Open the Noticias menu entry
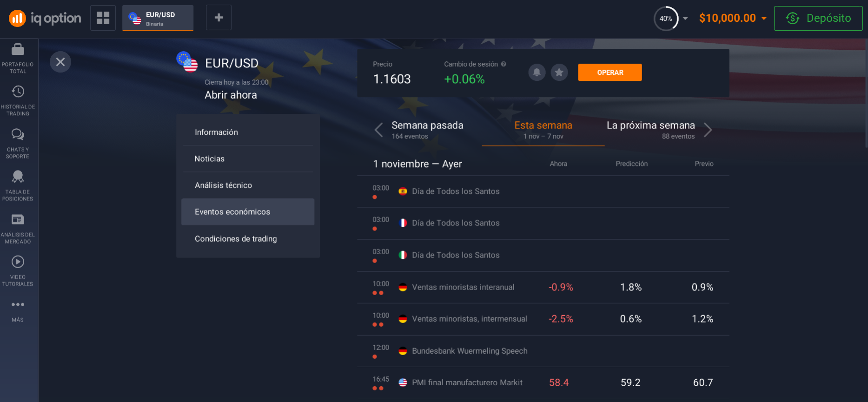The image size is (868, 402). [209, 158]
